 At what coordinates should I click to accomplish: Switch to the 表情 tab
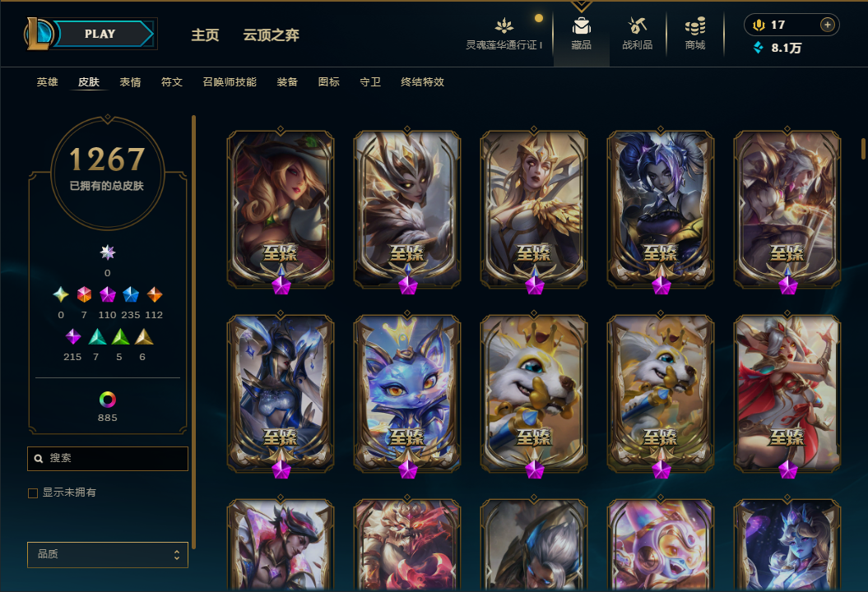130,82
